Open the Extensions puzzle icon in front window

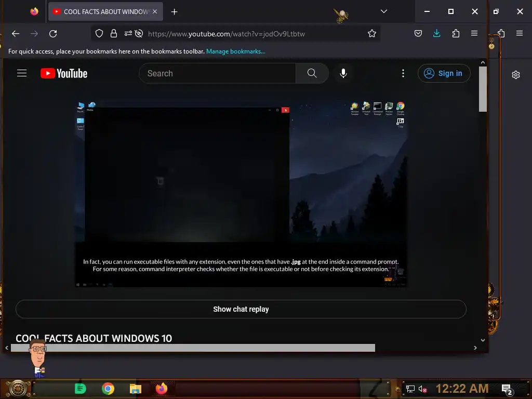click(456, 33)
